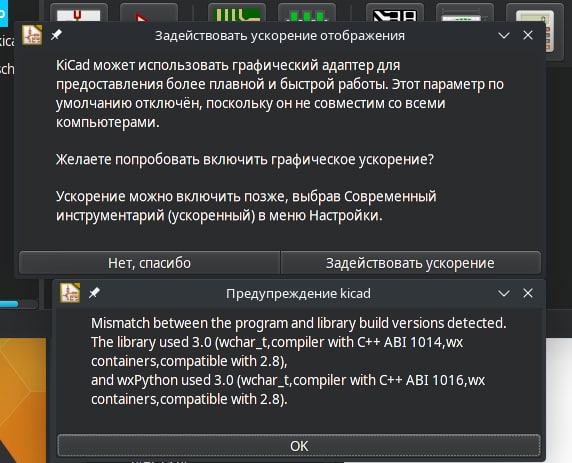The width and height of the screenshot is (572, 463).
Task: Open KiCad icon menu in acceleration dialog
Action: pos(32,35)
